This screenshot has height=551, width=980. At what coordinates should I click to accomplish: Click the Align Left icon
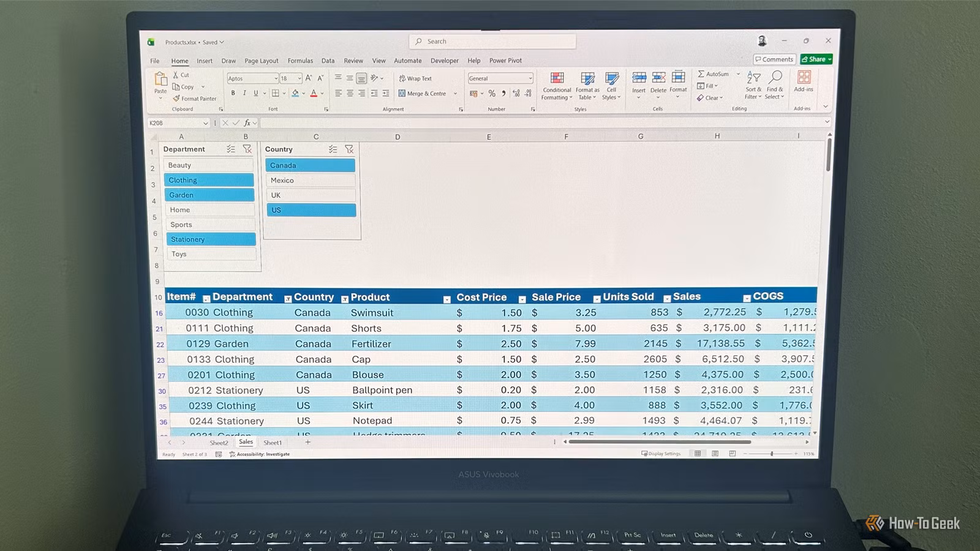click(x=338, y=93)
